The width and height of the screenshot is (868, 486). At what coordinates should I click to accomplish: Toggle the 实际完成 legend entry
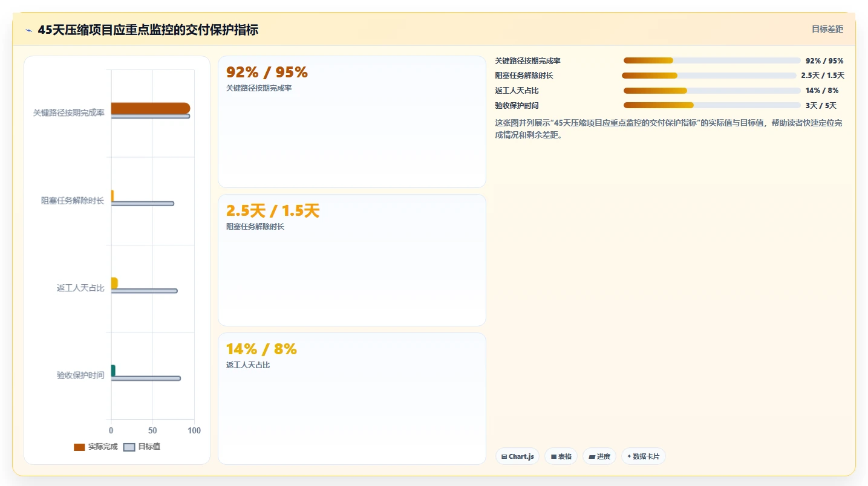pos(96,447)
